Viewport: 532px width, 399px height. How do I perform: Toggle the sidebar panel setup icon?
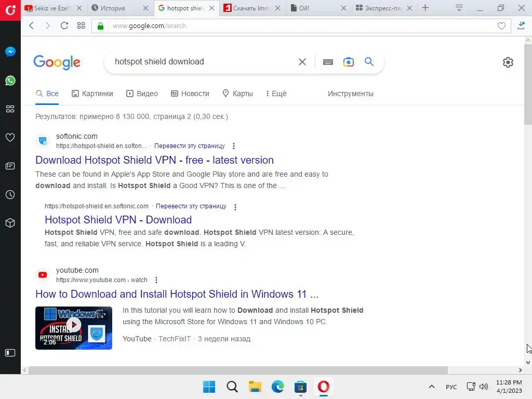pyautogui.click(x=10, y=353)
